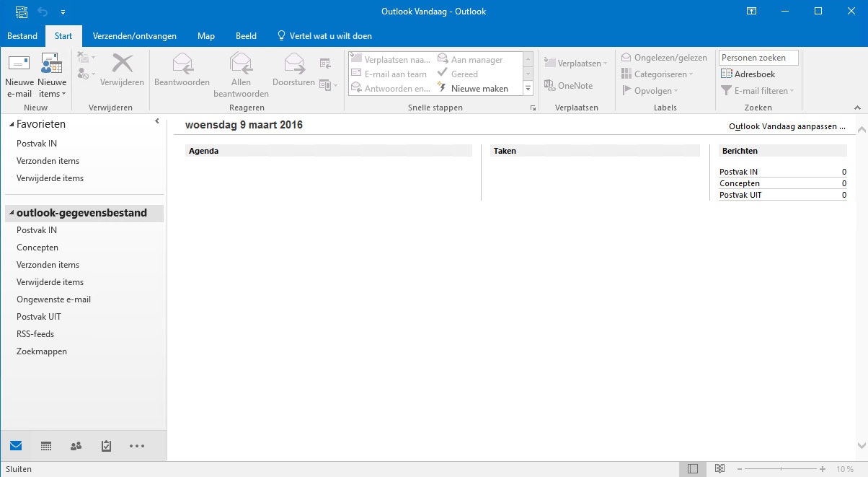Open Verwijderde items under Favorieten
Viewport: 868px width, 477px height.
[50, 178]
